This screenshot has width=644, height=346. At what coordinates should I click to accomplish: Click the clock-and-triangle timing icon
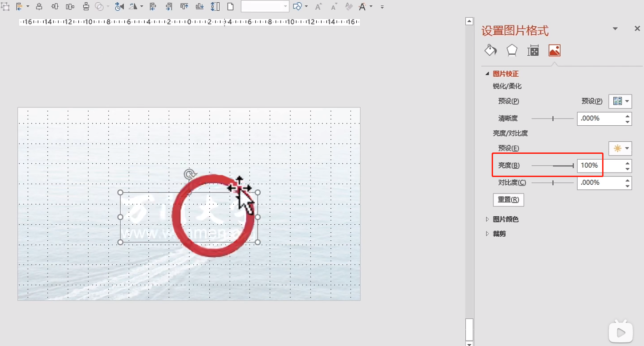tap(119, 7)
